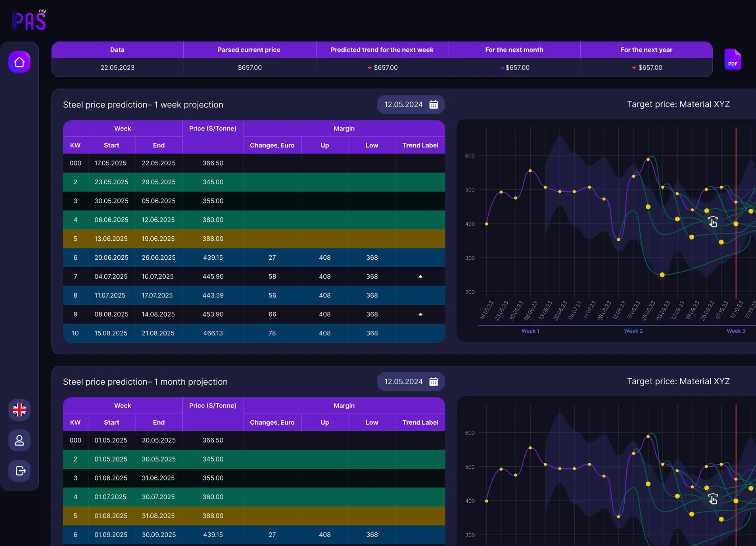Open calendar icon in monthly projection date

[434, 382]
